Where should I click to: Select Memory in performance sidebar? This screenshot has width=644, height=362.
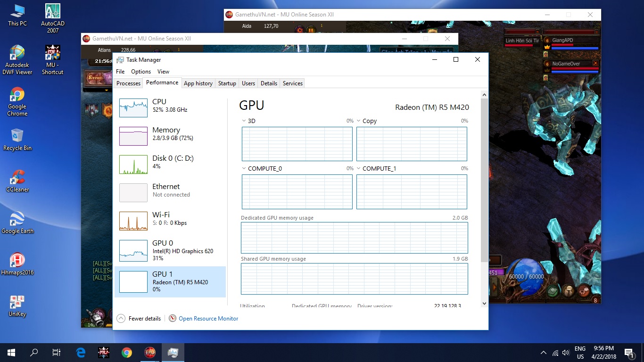pos(170,136)
